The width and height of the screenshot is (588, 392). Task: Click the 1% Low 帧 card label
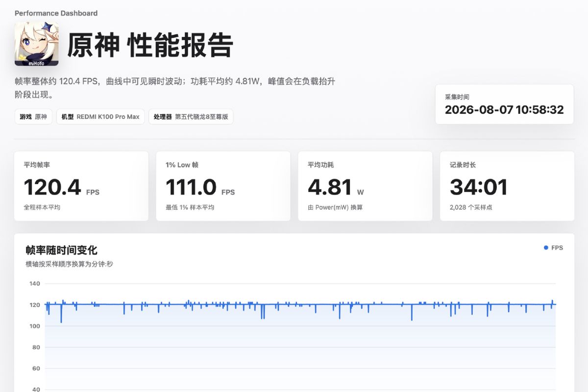(x=182, y=165)
